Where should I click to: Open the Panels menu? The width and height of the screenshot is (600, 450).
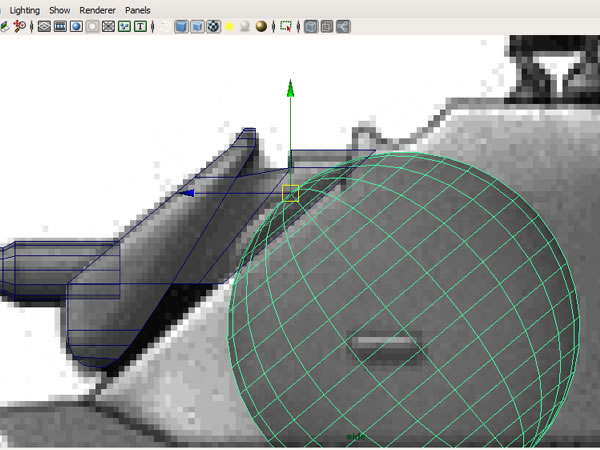pyautogui.click(x=137, y=10)
